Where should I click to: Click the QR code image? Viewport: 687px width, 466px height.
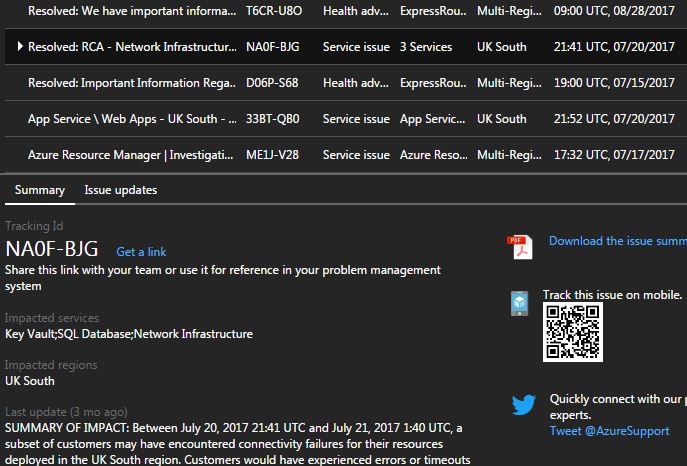(572, 332)
